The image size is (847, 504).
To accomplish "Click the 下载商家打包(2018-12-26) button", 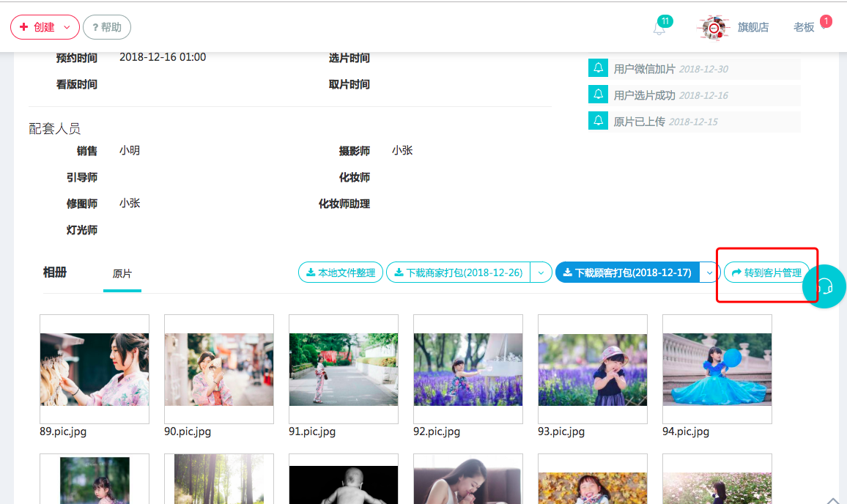I will click(458, 273).
